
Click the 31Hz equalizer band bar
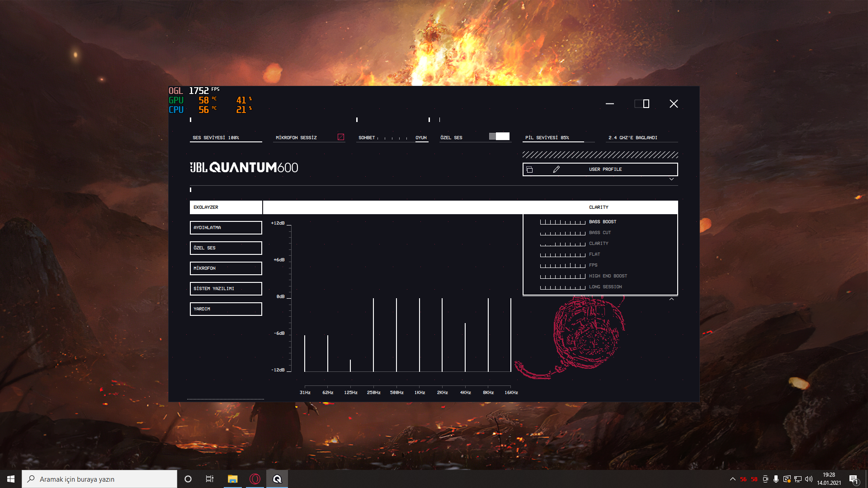click(305, 353)
